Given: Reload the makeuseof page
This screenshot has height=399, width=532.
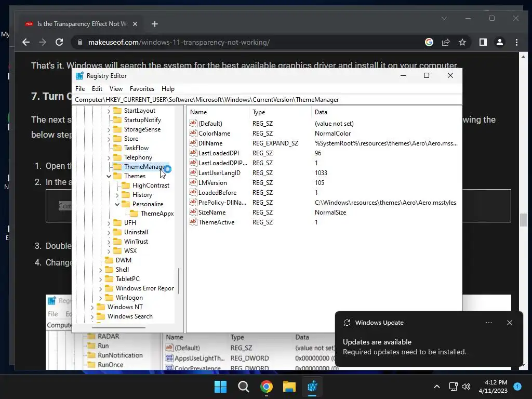Looking at the screenshot, I should 59,42.
